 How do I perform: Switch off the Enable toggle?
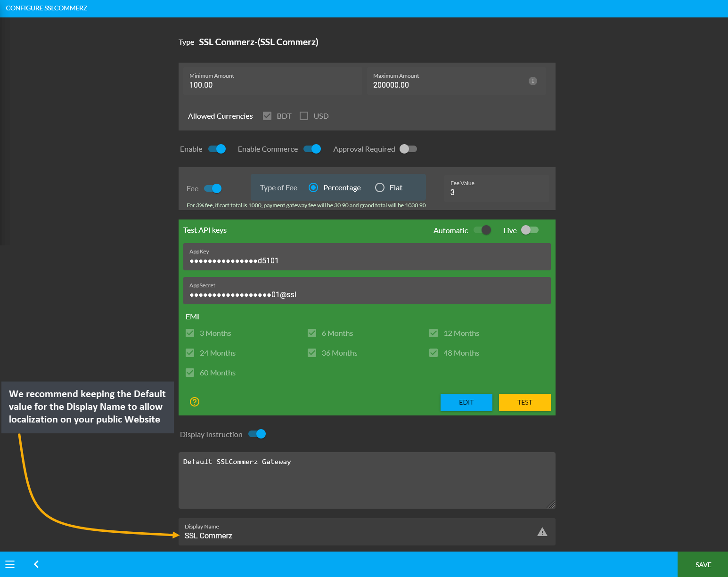(x=217, y=149)
